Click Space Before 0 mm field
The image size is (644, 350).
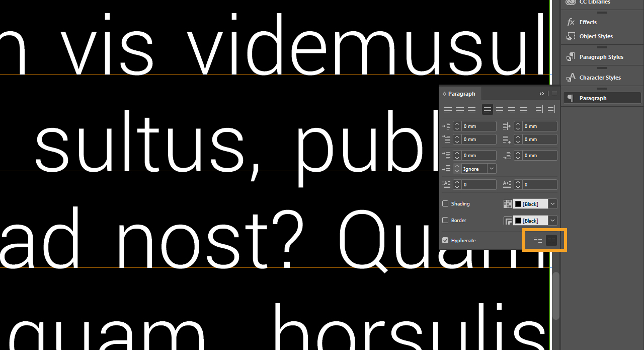479,155
